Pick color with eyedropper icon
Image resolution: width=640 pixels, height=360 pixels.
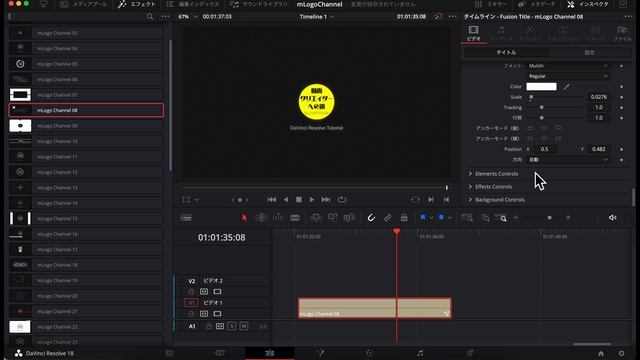[567, 87]
